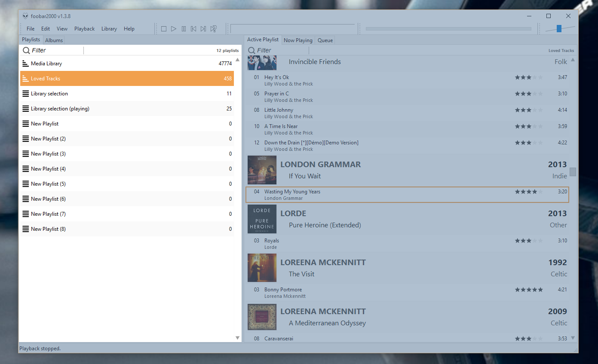This screenshot has height=364, width=598.
Task: Click the Loved Tracks autoplaylist icon
Action: click(25, 79)
